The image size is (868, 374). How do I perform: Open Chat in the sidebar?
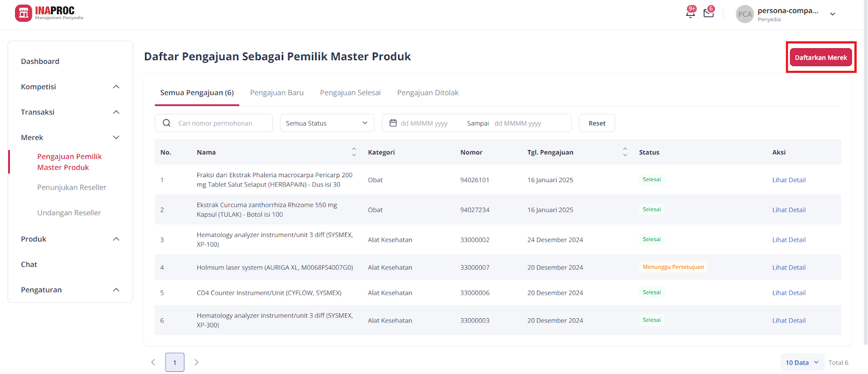click(x=29, y=265)
